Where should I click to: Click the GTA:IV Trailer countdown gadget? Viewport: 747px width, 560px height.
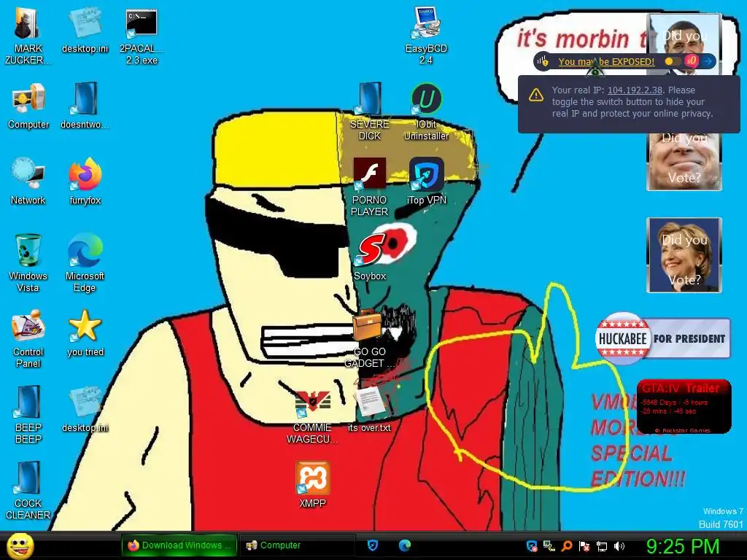[x=684, y=407]
